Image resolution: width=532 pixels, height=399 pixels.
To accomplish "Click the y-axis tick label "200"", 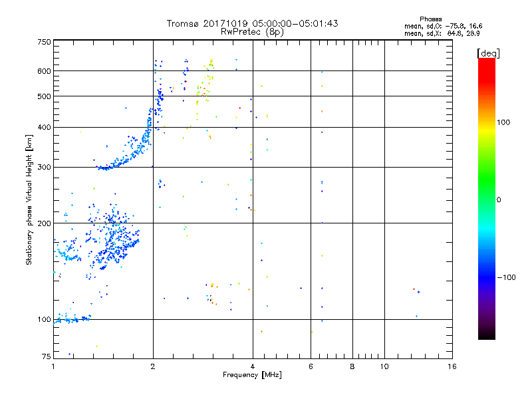I will pos(45,223).
